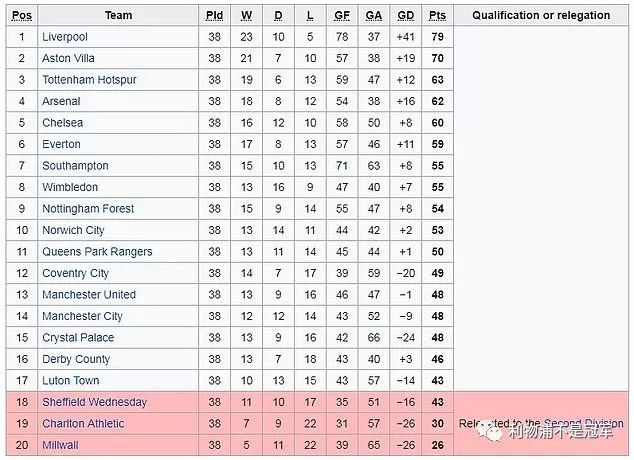Click the WeChat watermark logo icon

click(x=494, y=430)
